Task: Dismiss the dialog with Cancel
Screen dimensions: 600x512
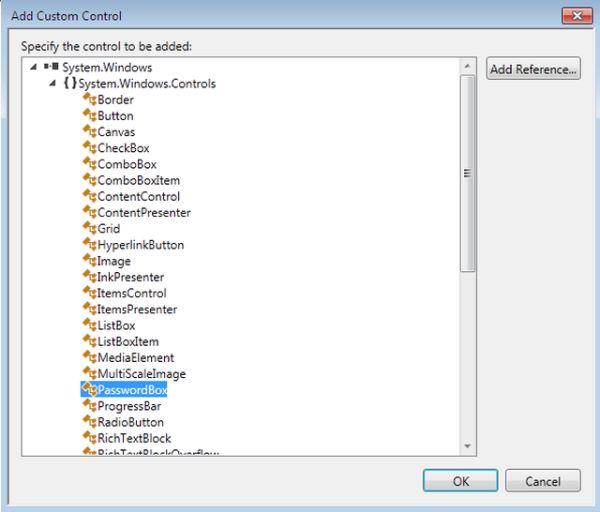Action: (543, 481)
